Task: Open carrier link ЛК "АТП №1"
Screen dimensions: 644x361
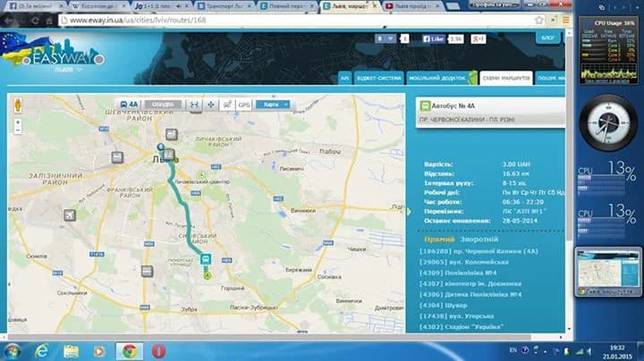Action: point(524,211)
